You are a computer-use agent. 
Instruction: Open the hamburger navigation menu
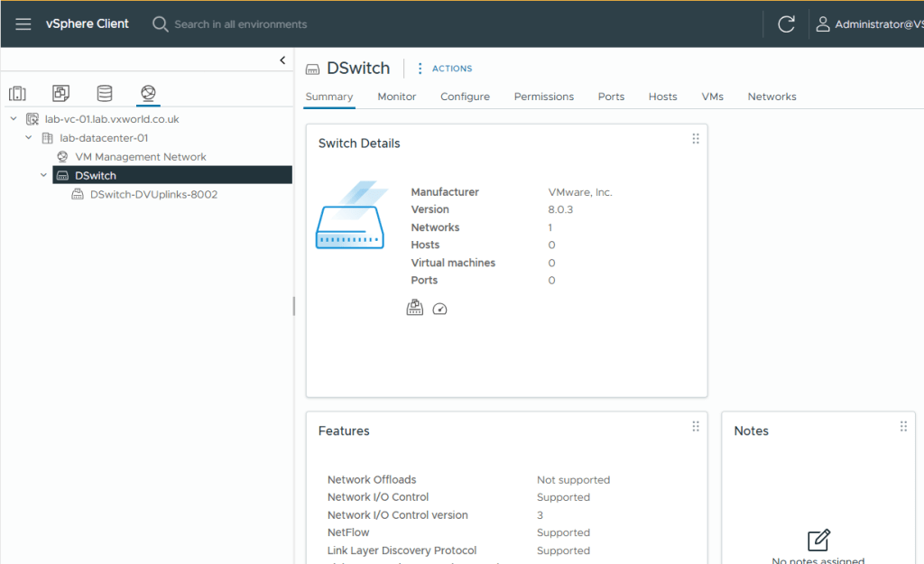coord(23,24)
